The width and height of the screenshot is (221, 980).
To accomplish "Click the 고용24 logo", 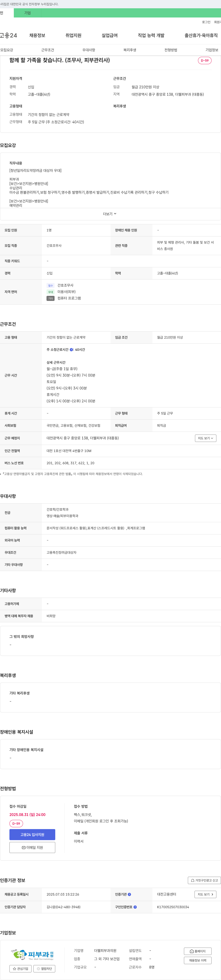I will point(8,35).
